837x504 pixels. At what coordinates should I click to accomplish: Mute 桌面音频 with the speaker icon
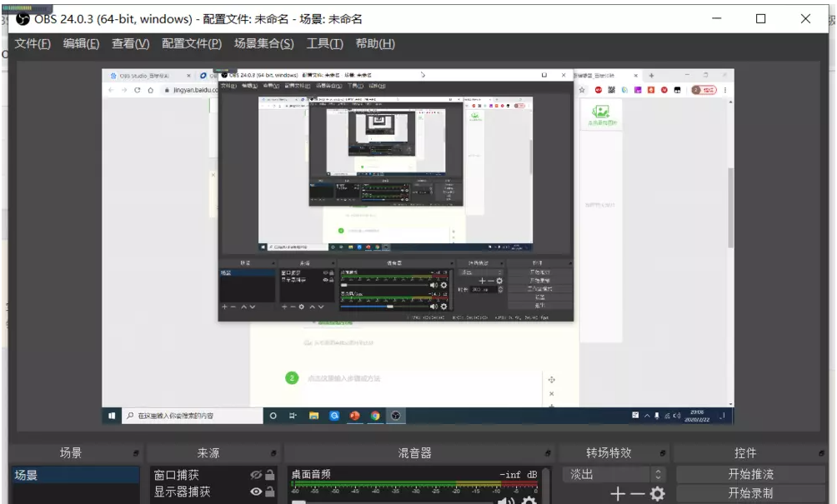pos(505,500)
